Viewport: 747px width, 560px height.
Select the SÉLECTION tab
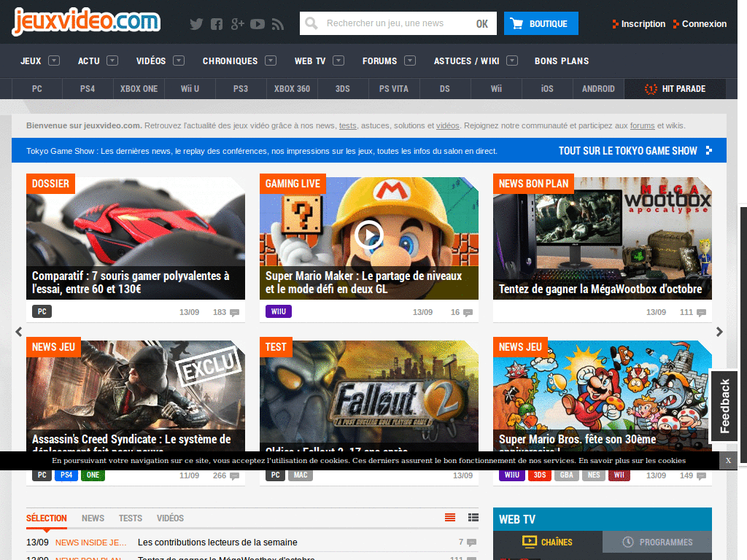pyautogui.click(x=46, y=518)
